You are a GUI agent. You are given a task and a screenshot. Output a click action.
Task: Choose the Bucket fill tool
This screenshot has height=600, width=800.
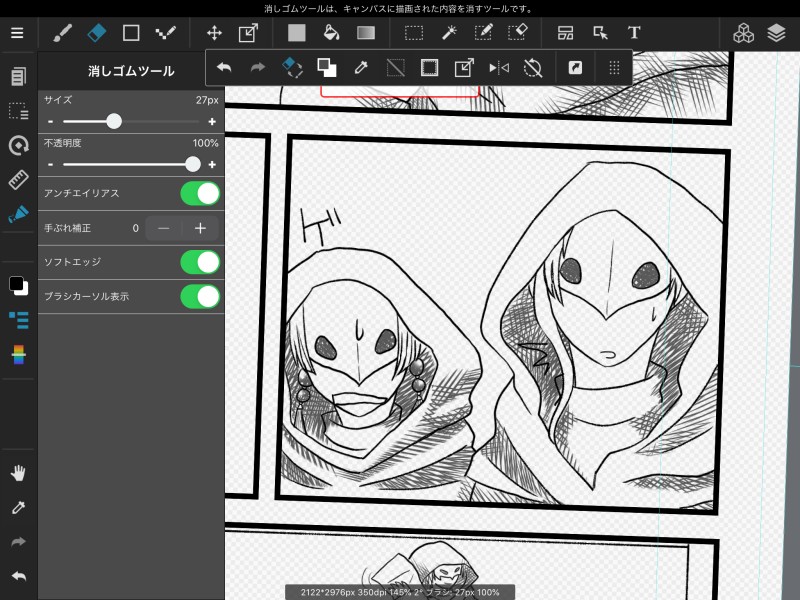(331, 33)
